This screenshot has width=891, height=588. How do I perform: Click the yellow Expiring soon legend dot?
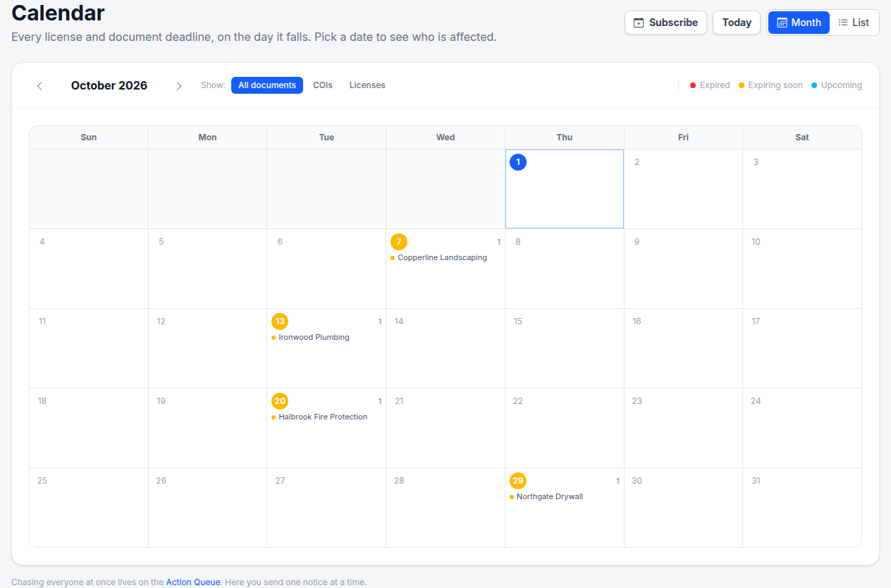coord(742,85)
